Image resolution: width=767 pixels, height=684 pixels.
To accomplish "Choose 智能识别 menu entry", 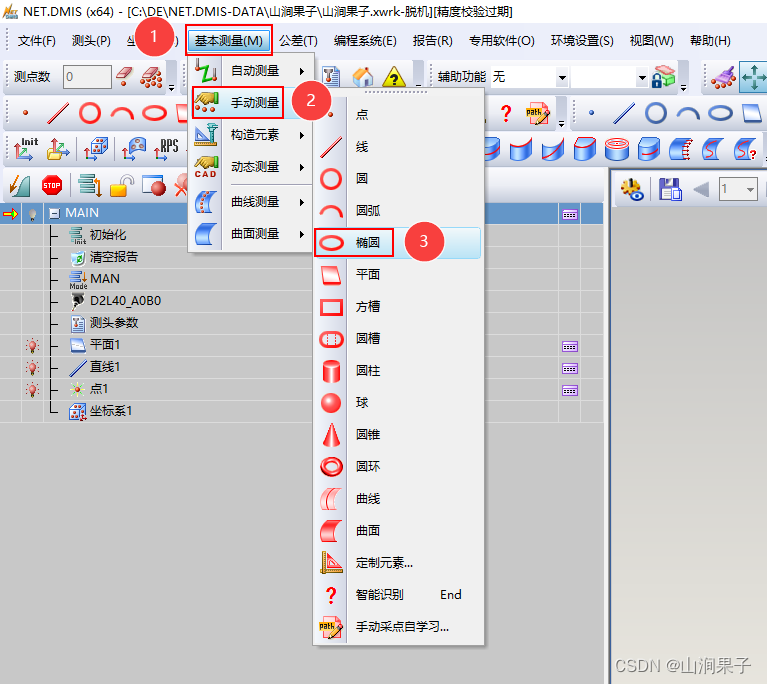I will click(x=397, y=594).
